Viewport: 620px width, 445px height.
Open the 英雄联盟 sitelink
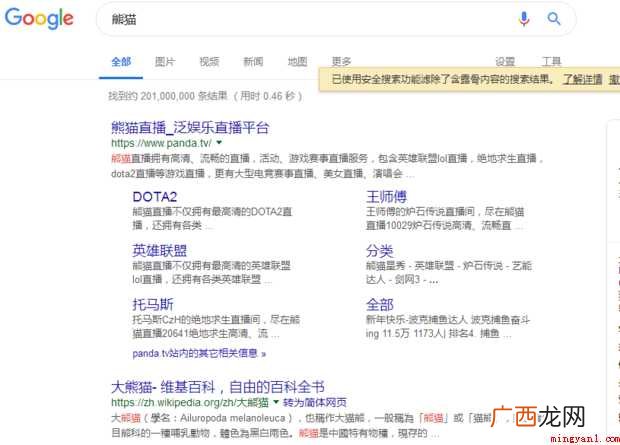coord(160,250)
